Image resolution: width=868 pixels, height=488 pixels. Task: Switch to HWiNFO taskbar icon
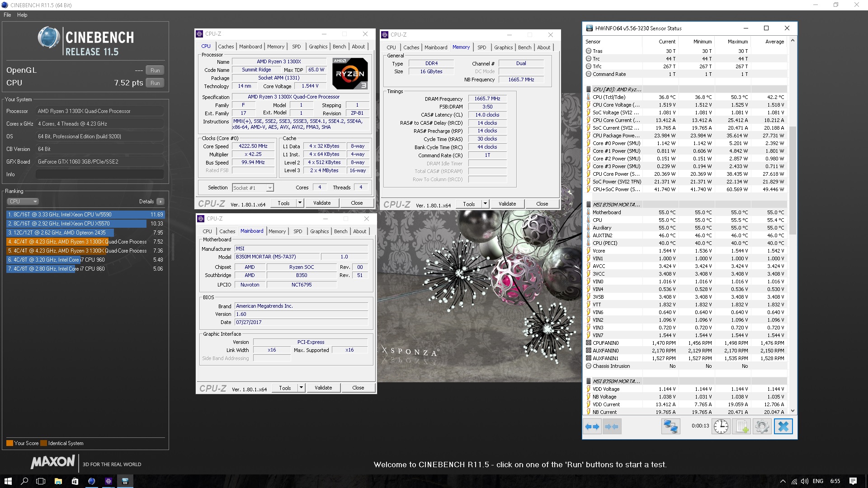tap(125, 481)
